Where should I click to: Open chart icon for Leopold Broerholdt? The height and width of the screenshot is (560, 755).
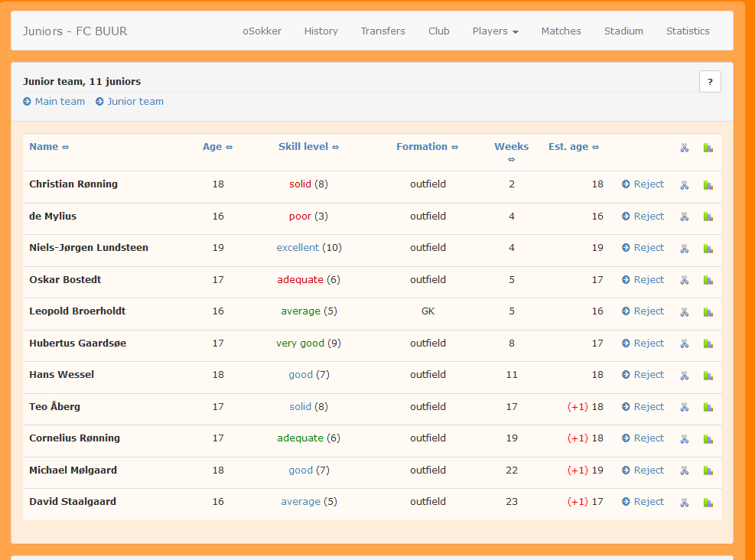(708, 312)
